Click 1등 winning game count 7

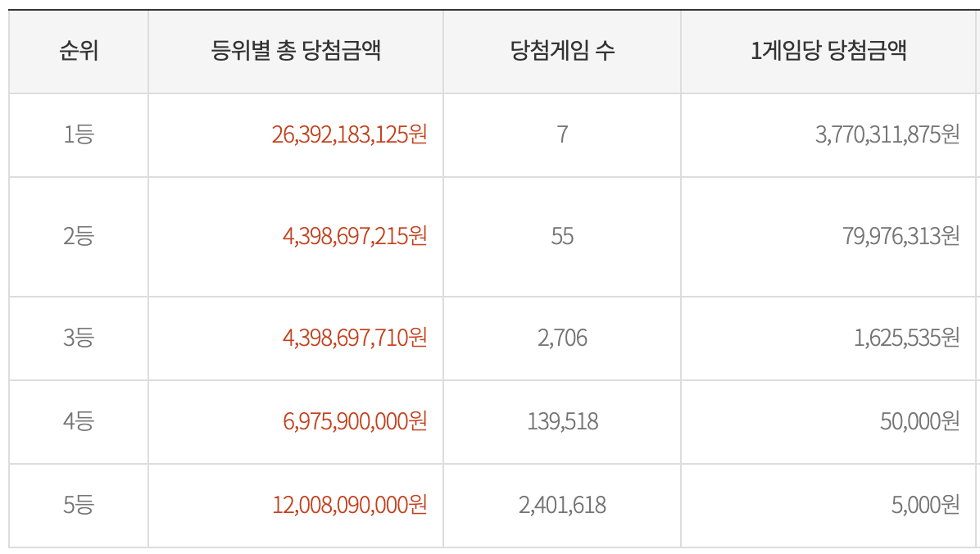coord(562,134)
